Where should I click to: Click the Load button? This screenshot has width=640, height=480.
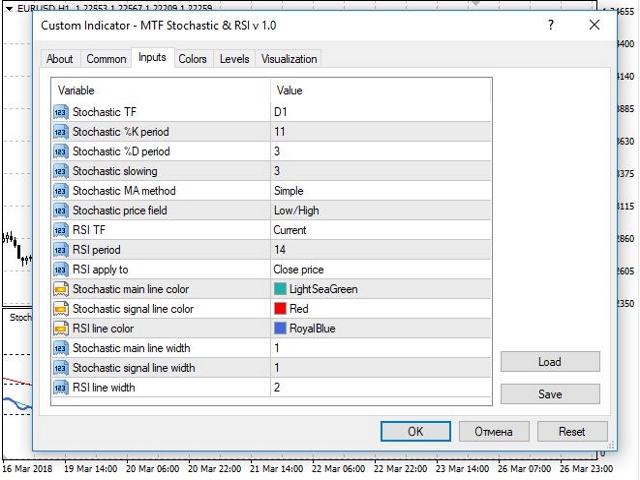click(x=550, y=362)
